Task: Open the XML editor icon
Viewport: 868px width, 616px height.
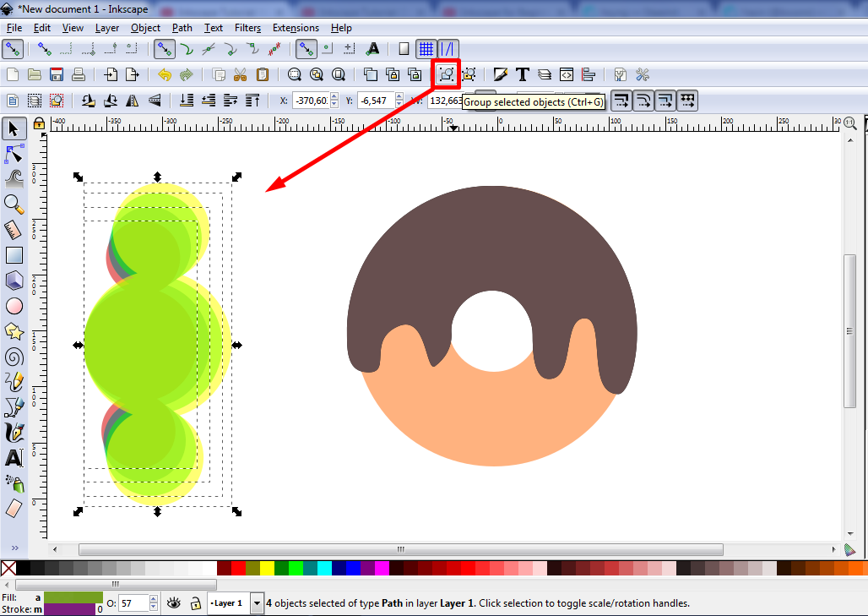Action: [567, 74]
